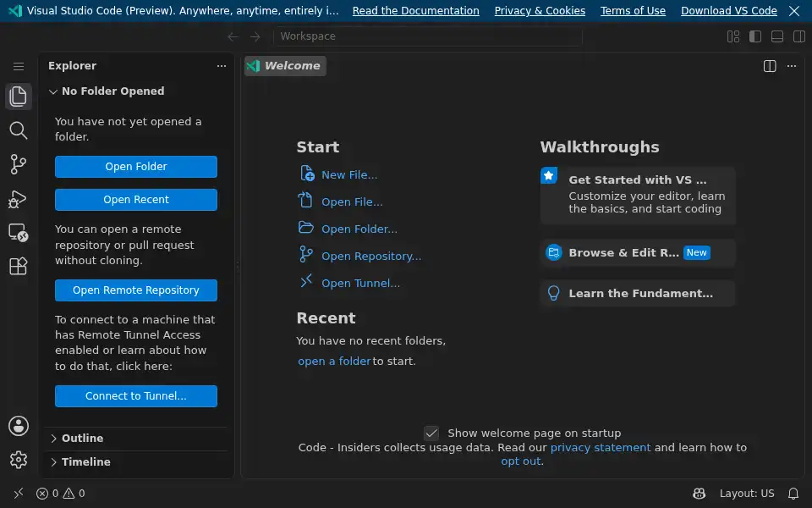The width and height of the screenshot is (812, 508).
Task: Click the Open Tunnel icon in Start
Action: click(x=306, y=280)
